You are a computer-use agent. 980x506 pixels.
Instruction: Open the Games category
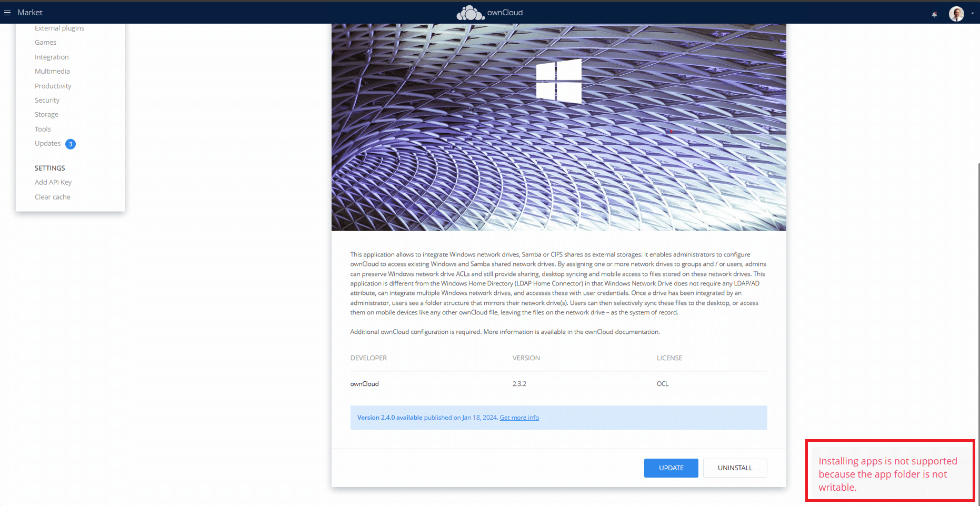45,42
